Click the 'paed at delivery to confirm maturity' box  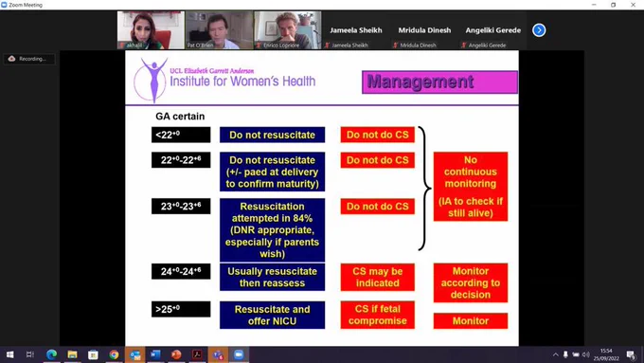point(273,172)
